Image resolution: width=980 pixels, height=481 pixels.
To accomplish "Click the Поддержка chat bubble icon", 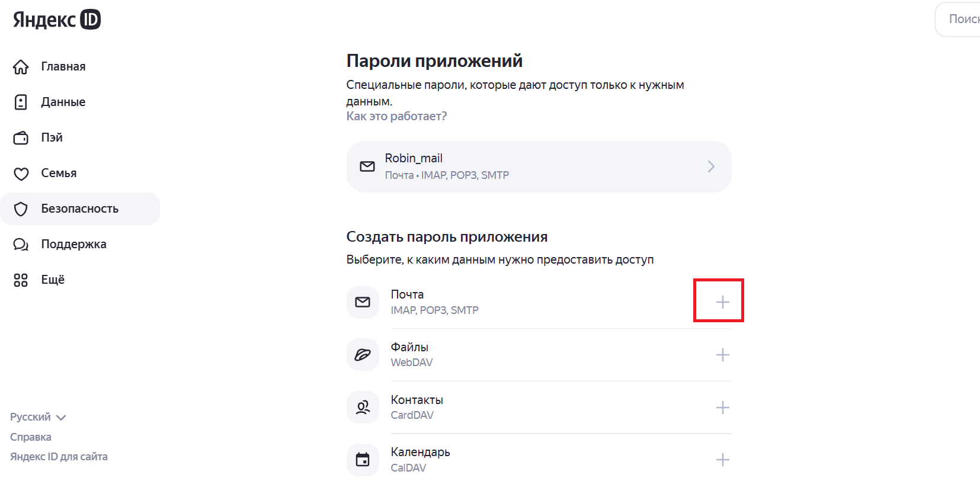I will click(21, 245).
